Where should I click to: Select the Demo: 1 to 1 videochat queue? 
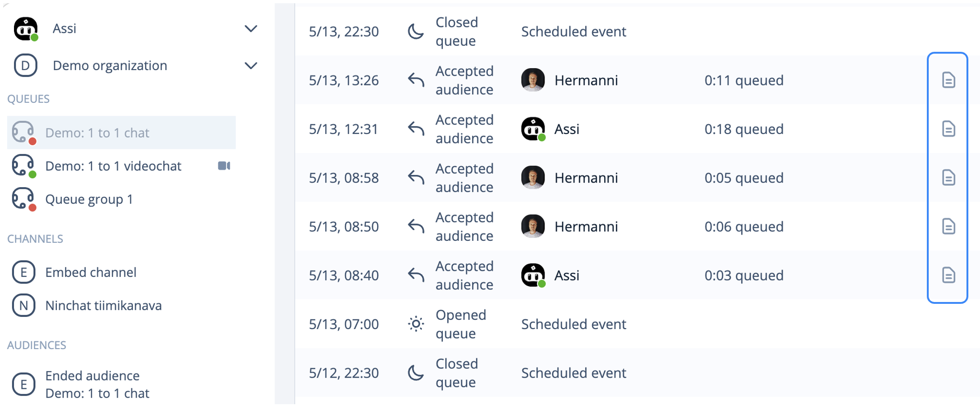[x=121, y=166]
